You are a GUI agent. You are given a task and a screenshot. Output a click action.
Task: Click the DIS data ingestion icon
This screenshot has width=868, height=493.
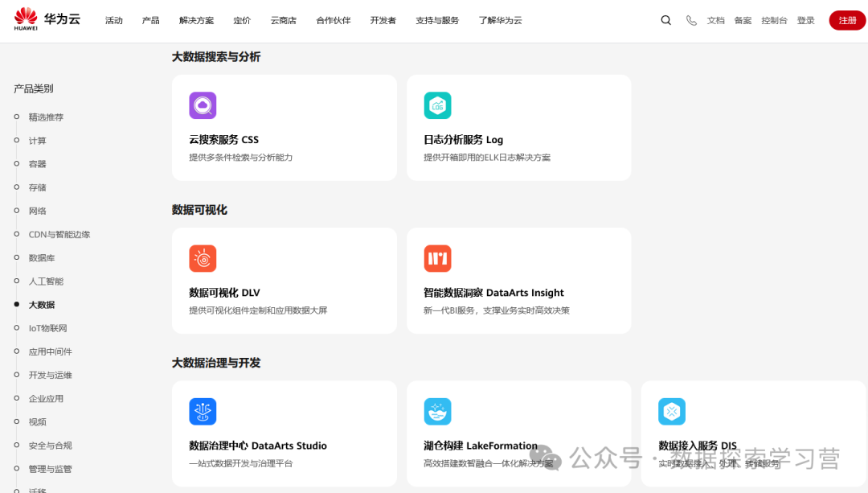tap(672, 411)
